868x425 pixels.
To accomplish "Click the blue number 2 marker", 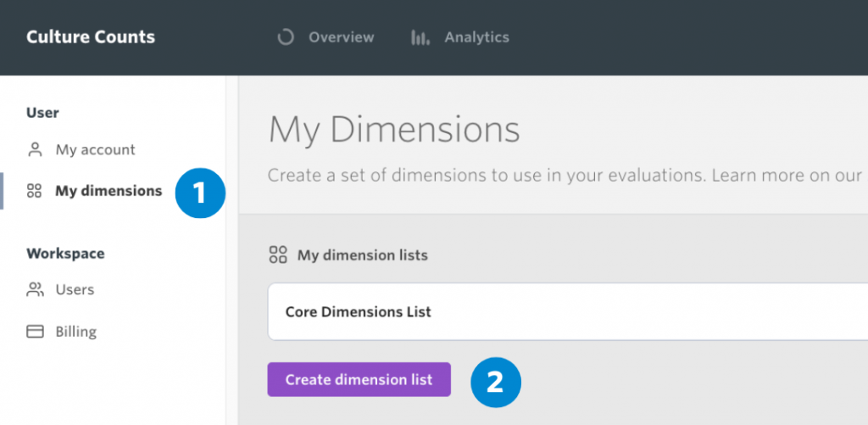I will (495, 383).
